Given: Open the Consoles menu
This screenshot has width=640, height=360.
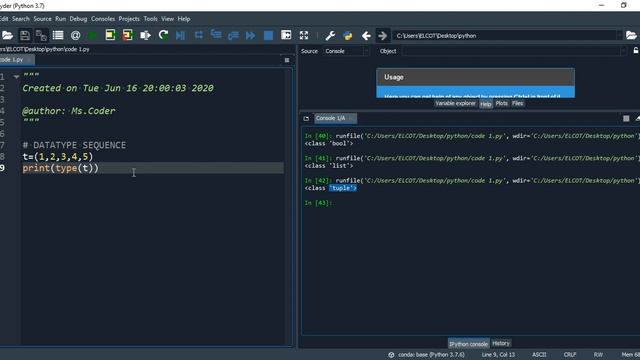Looking at the screenshot, I should (x=103, y=19).
